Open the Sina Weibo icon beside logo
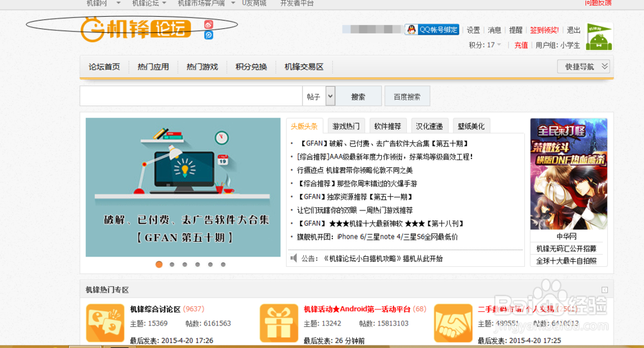This screenshot has height=348, width=644. click(x=209, y=24)
